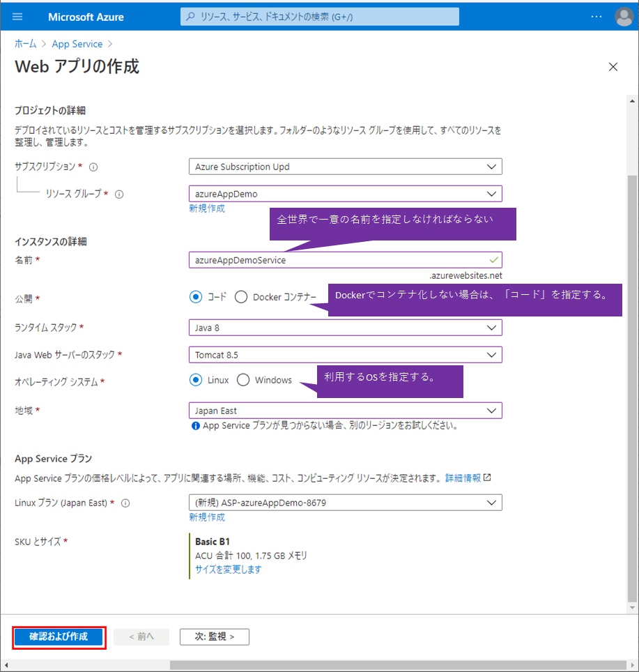Open the 地域 Japan East dropdown
This screenshot has height=672, width=639.
pos(345,411)
